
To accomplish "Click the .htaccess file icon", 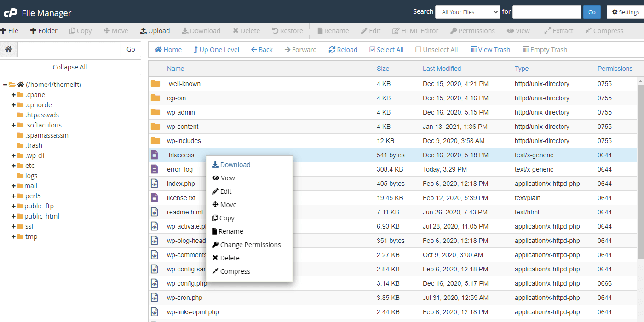I will point(155,155).
